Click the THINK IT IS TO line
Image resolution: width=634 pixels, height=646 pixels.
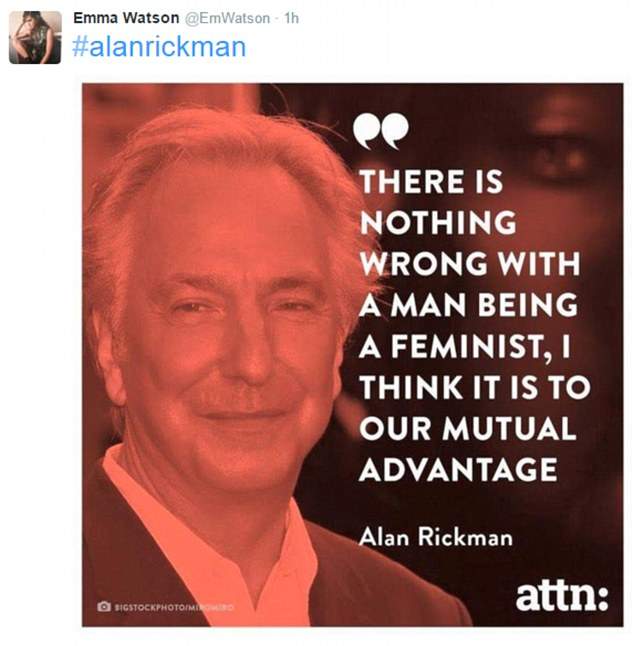tap(475, 387)
